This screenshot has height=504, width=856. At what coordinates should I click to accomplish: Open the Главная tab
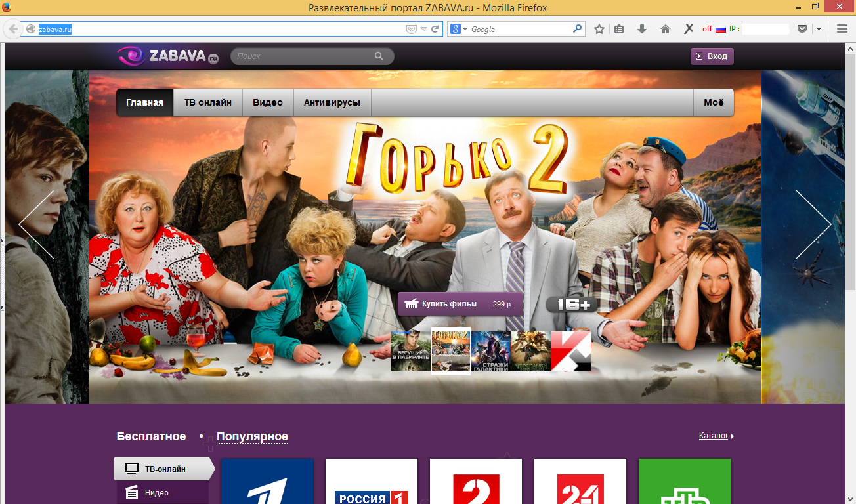pyautogui.click(x=144, y=102)
